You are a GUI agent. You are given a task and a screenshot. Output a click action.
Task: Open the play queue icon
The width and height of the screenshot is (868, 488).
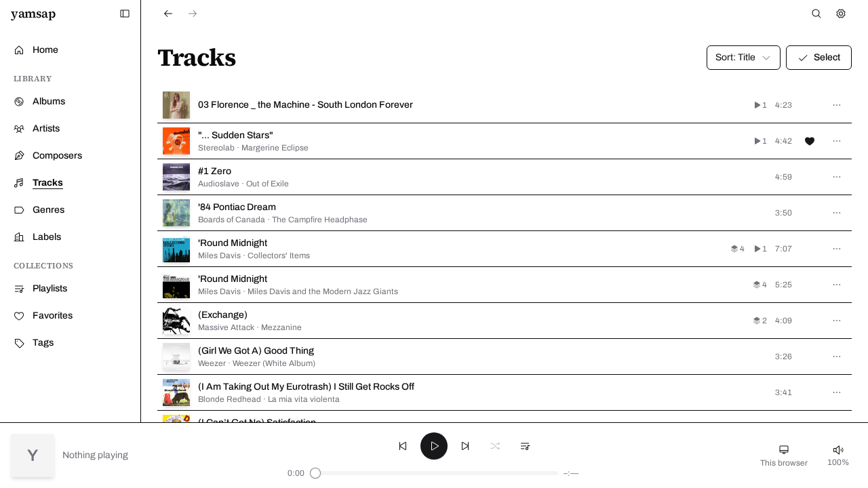pyautogui.click(x=525, y=446)
